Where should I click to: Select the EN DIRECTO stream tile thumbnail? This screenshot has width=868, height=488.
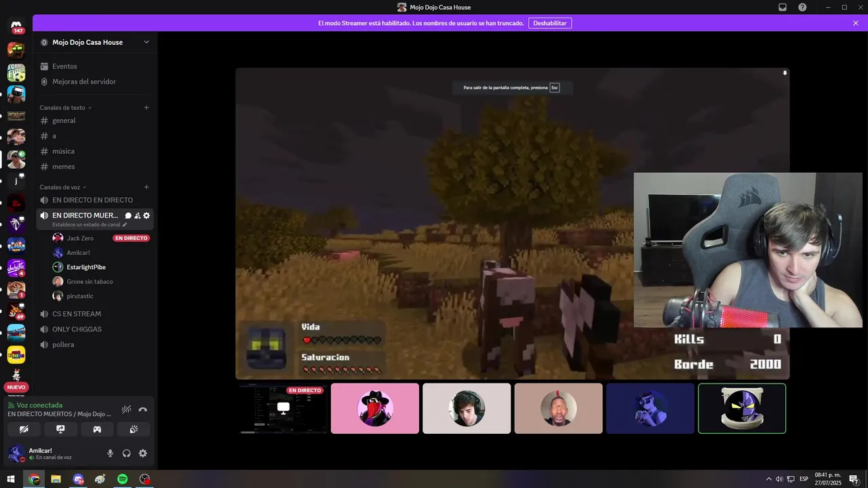click(283, 408)
